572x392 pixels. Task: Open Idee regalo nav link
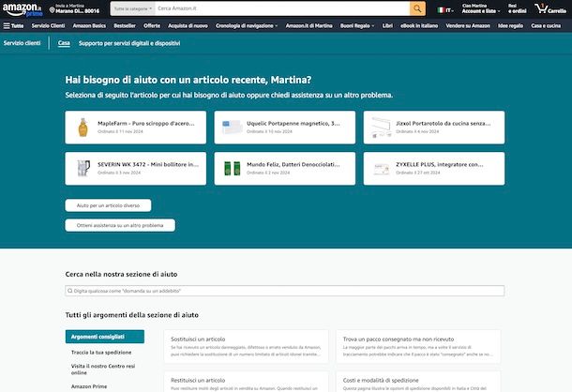tap(510, 26)
